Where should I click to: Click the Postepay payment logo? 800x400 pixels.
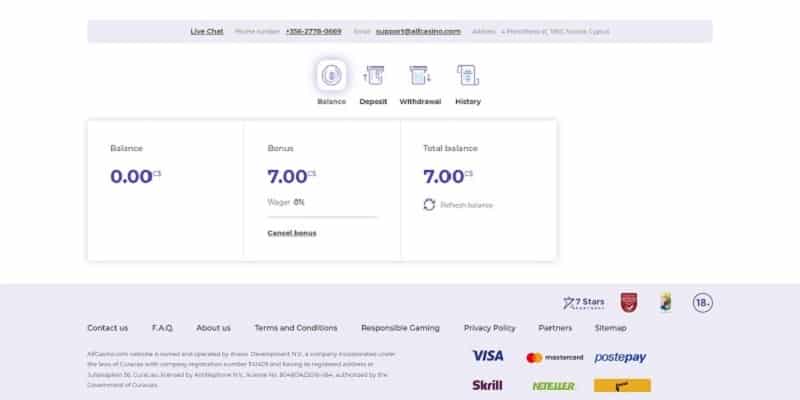(620, 357)
